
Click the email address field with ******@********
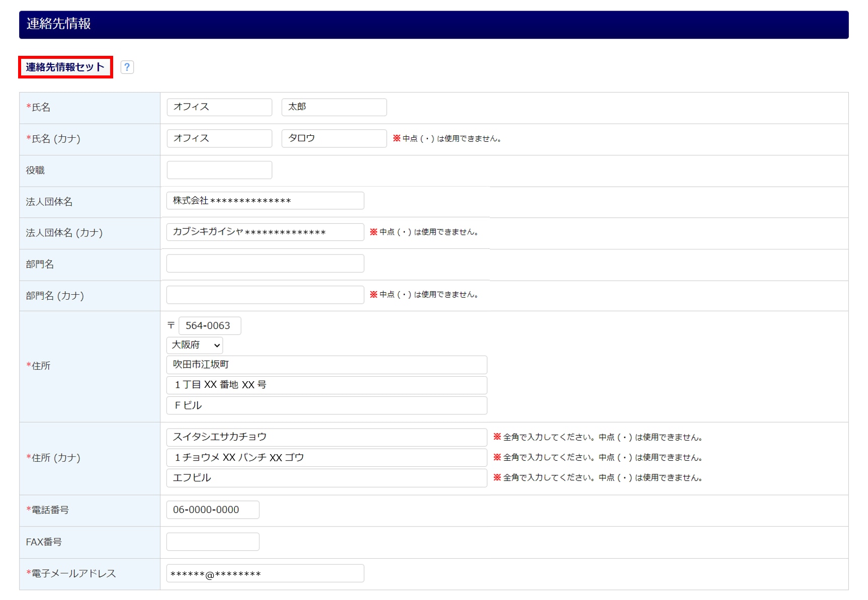click(x=265, y=573)
